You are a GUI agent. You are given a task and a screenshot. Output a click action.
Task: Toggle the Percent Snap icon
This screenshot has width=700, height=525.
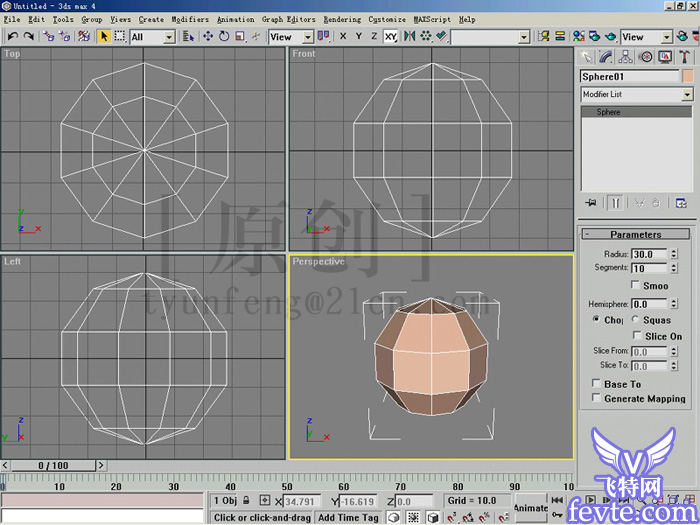tap(484, 517)
